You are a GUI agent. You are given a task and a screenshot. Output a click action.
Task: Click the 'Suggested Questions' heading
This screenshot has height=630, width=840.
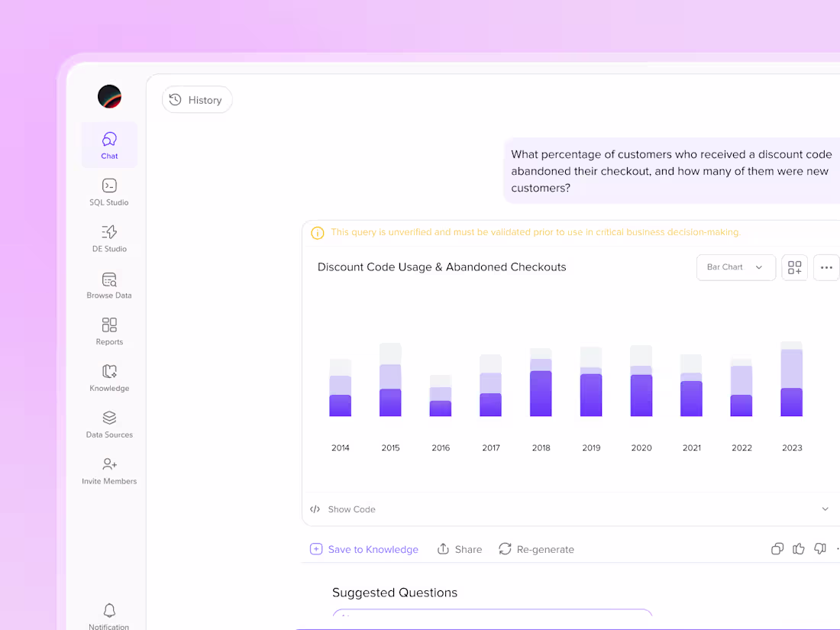[x=395, y=593]
